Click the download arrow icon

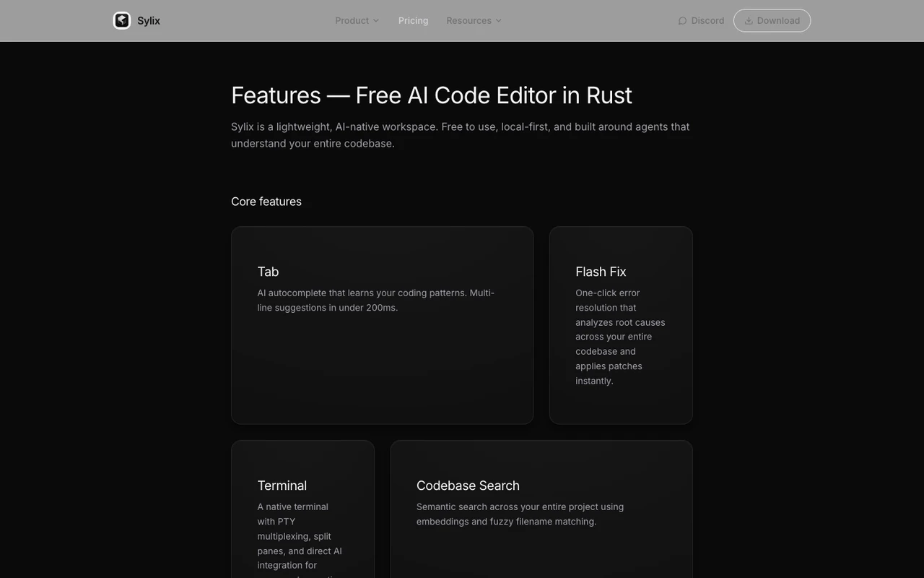[x=749, y=21]
